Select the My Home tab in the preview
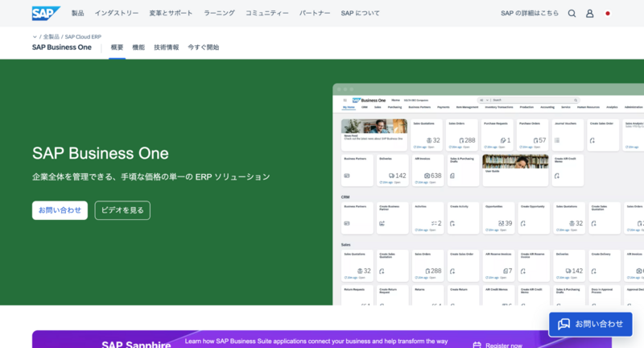The image size is (644, 348). pos(349,107)
